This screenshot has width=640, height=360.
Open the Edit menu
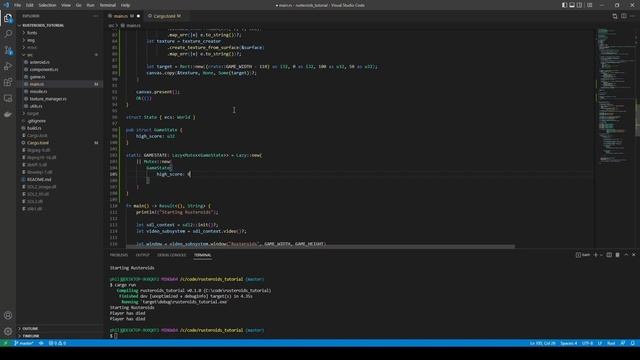[30, 5]
